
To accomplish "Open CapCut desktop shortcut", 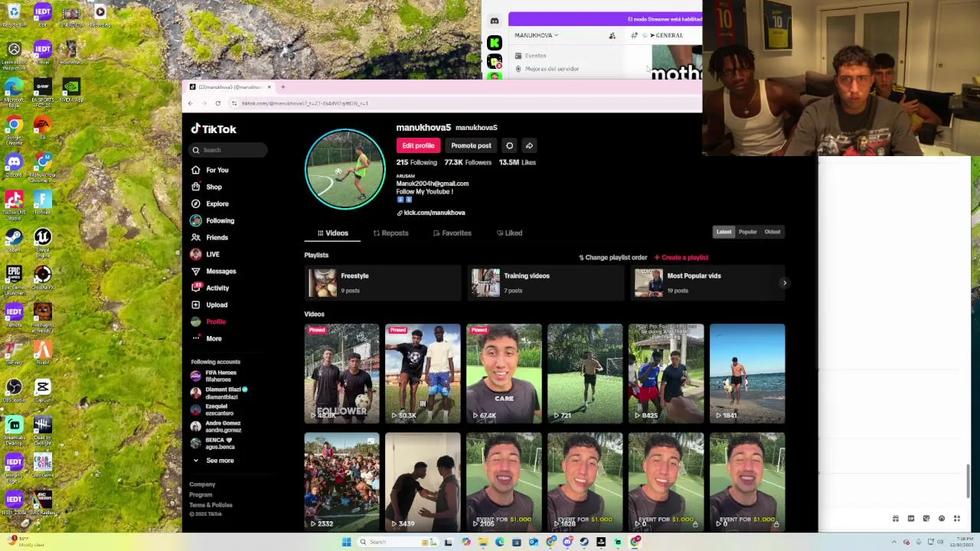I will (42, 390).
